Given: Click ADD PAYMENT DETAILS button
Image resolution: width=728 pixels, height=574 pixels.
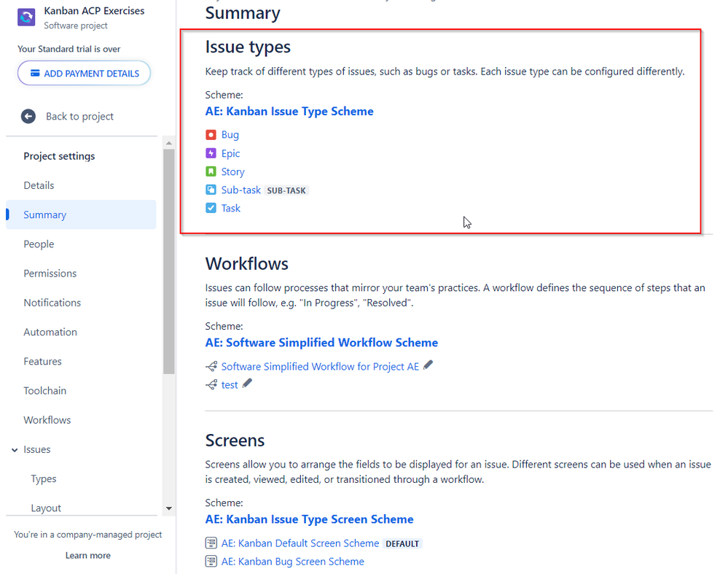Looking at the screenshot, I should [x=84, y=73].
